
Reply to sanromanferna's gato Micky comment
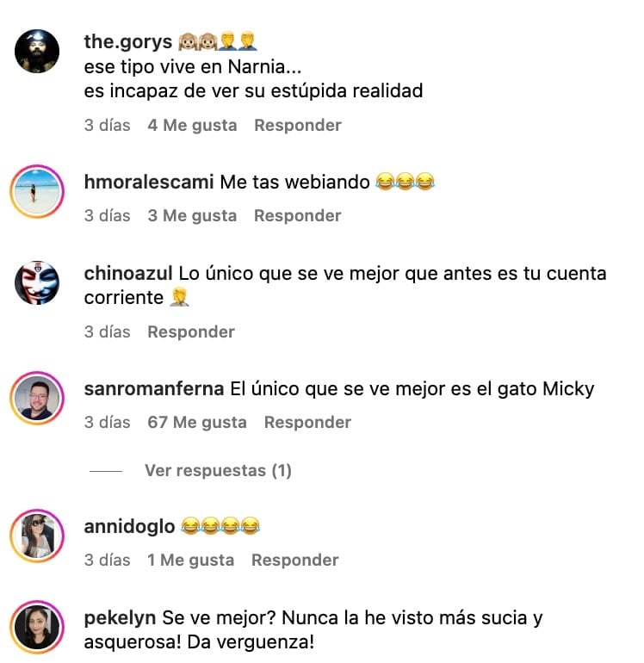307,423
